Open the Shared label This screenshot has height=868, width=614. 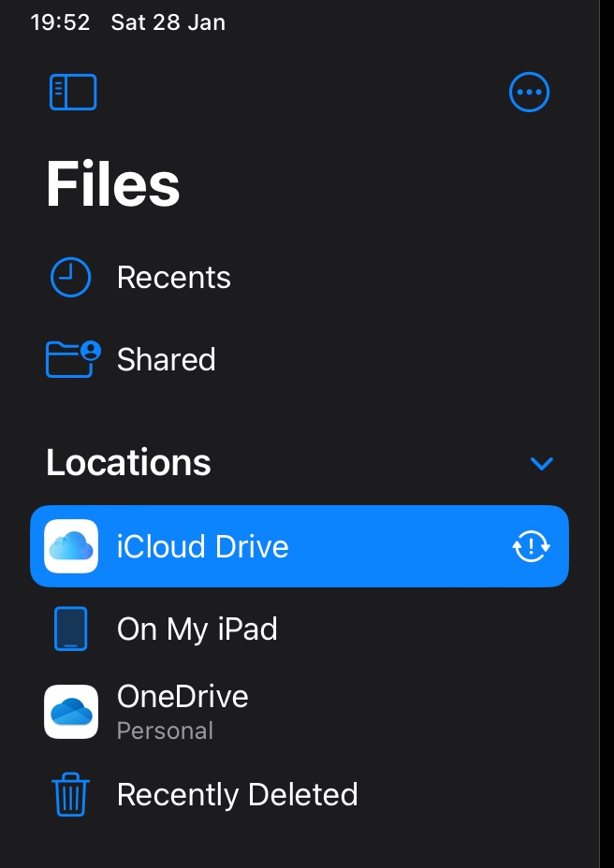167,359
